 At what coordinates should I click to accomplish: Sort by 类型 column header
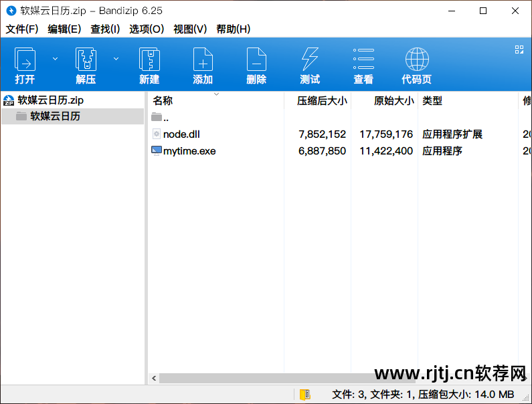[x=432, y=101]
